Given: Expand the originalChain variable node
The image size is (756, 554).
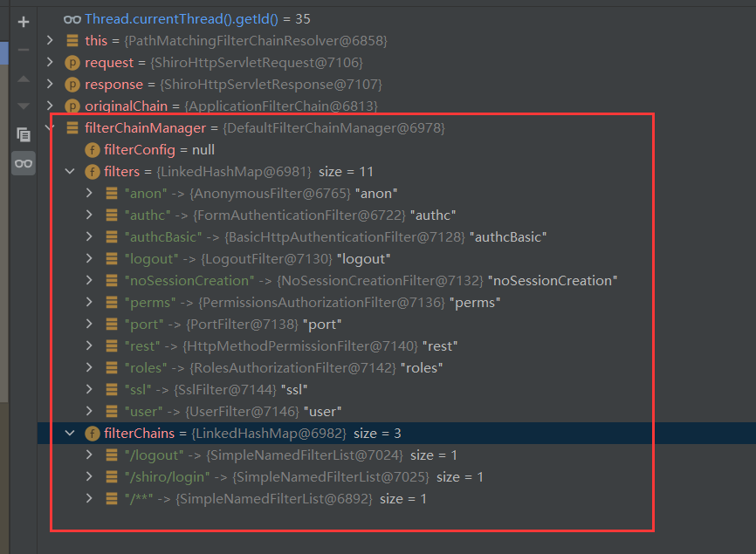Looking at the screenshot, I should [x=50, y=106].
